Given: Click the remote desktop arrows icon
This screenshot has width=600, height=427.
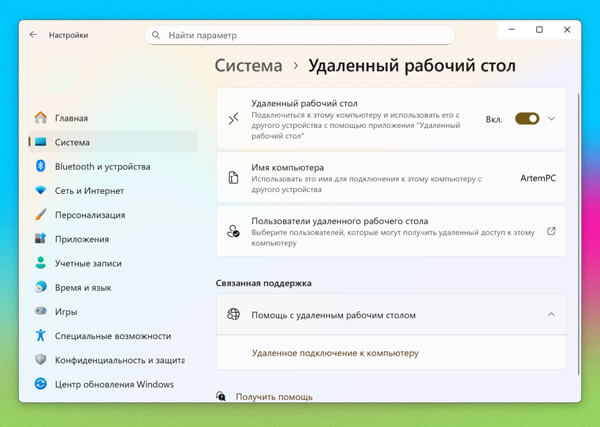Looking at the screenshot, I should point(233,119).
